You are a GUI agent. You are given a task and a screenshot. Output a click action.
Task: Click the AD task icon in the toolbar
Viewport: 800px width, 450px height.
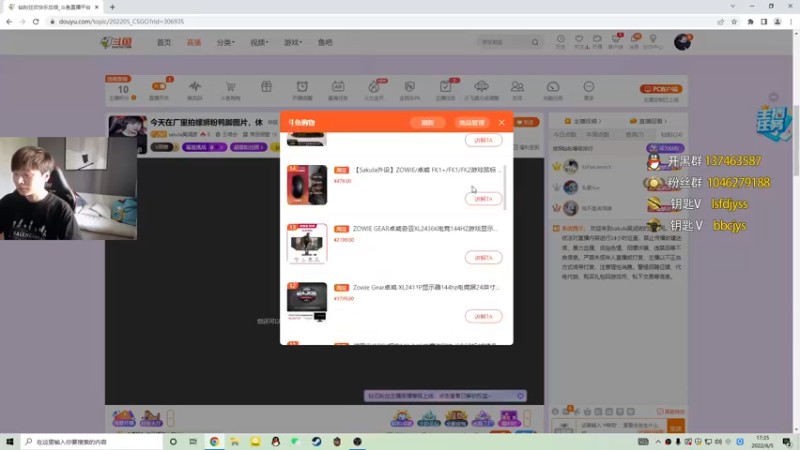pos(338,86)
